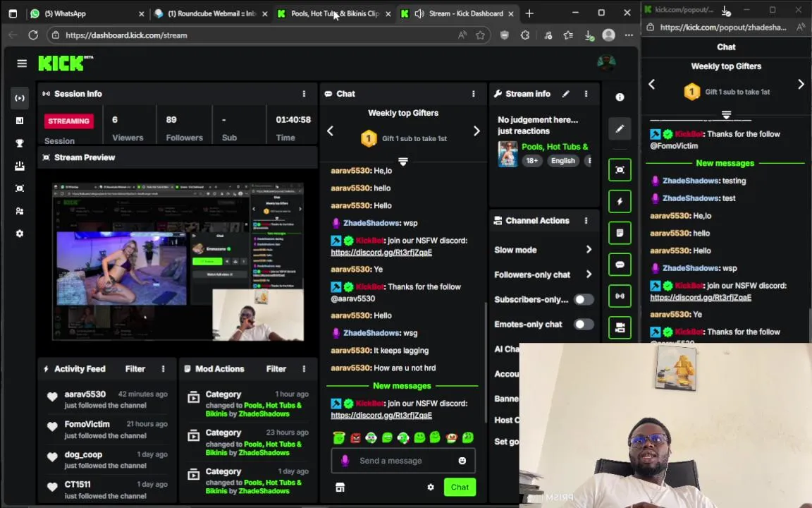Open Mod Actions three-dot menu
812x508 pixels.
pyautogui.click(x=304, y=369)
